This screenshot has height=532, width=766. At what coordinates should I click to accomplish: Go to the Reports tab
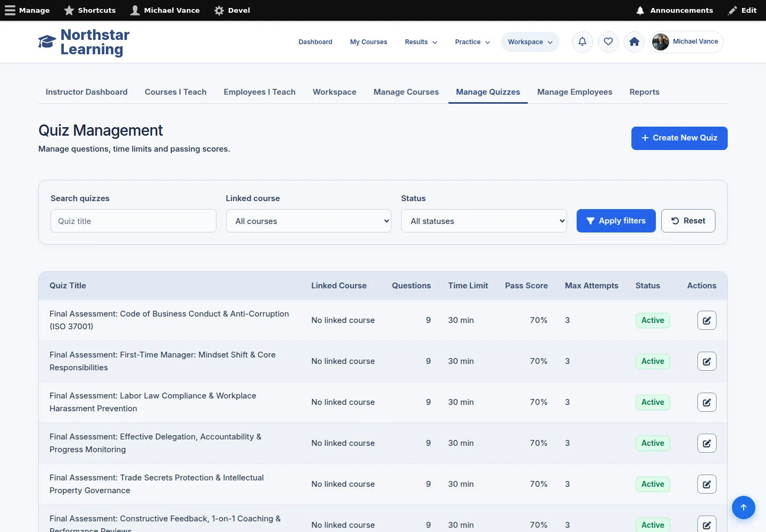[x=644, y=92]
